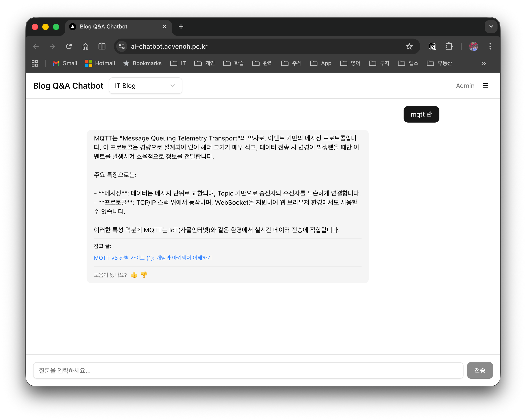Open the IT Blog selector dropdown
Image resolution: width=526 pixels, height=420 pixels.
point(145,86)
